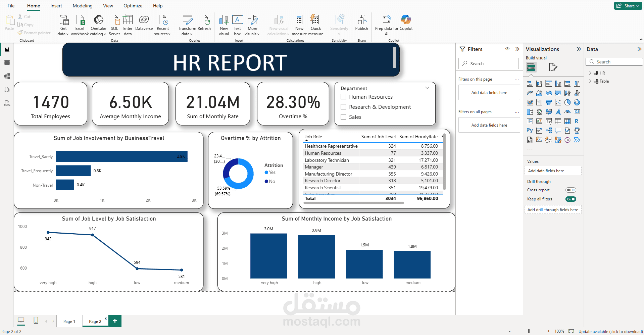Click the Share button
Viewport: 644px width, 335px height.
628,6
